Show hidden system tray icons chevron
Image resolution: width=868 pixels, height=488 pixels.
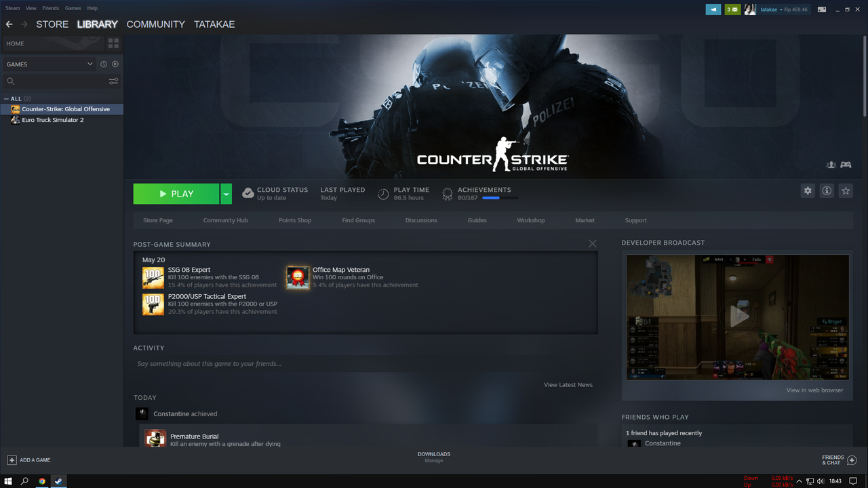(x=800, y=481)
